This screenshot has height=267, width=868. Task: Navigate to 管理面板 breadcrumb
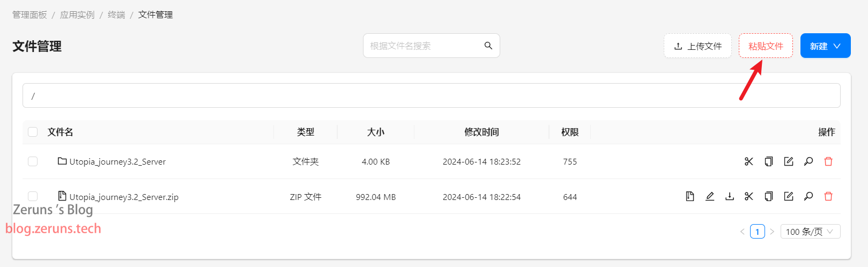29,14
